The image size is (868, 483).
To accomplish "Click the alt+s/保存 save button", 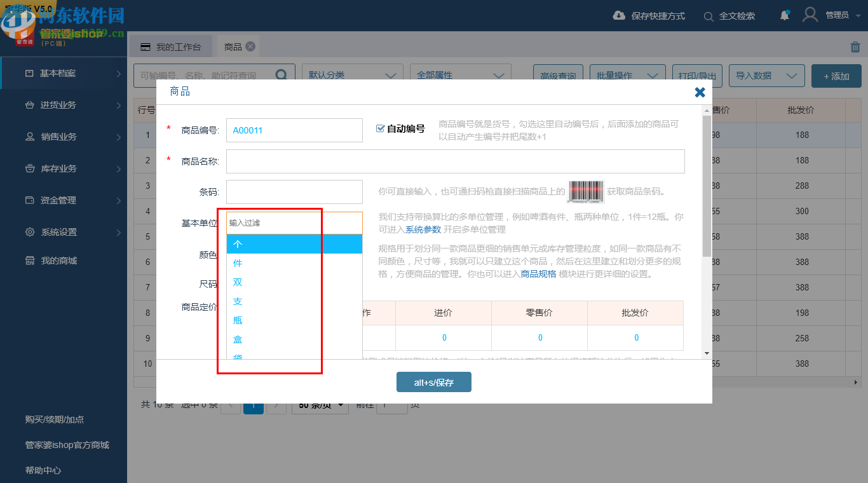I will 434,382.
